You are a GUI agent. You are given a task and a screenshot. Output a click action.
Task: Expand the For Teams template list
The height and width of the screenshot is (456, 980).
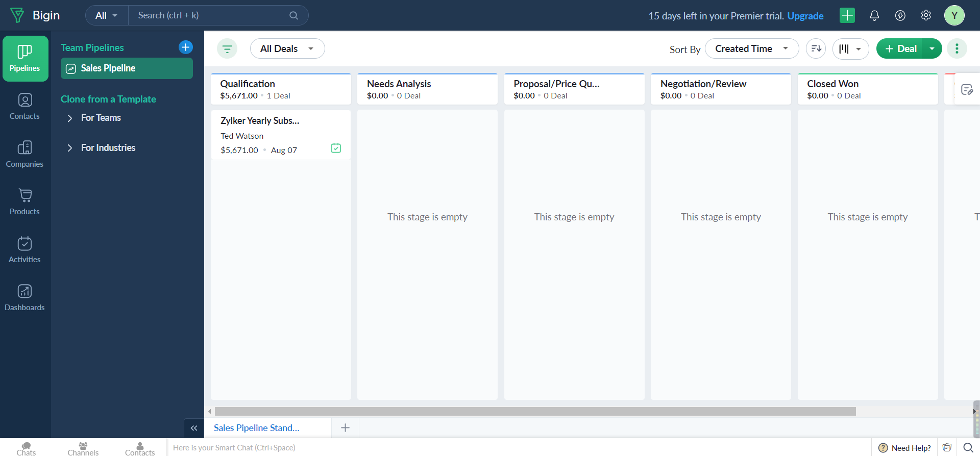pyautogui.click(x=70, y=118)
